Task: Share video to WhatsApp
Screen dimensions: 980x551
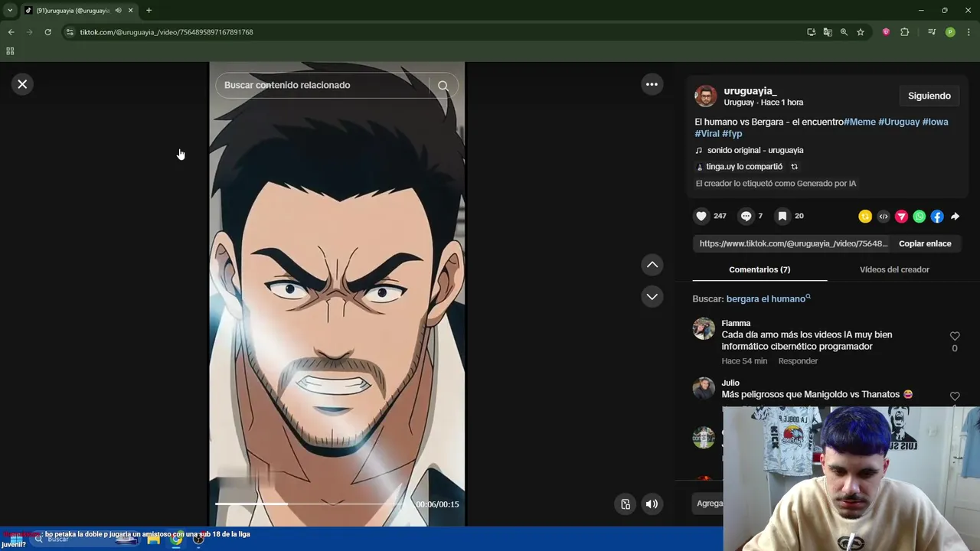Action: click(920, 217)
